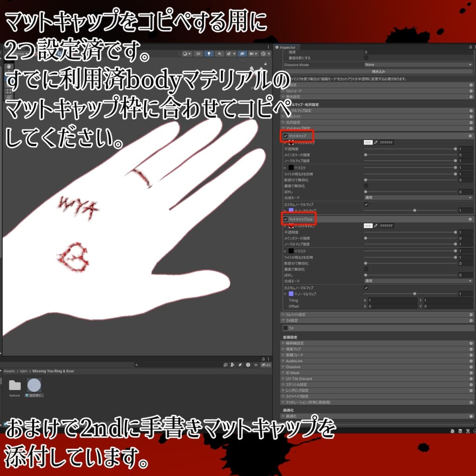Open the shading mode icon in Scene toolbar
The image size is (476, 476).
tap(185, 54)
